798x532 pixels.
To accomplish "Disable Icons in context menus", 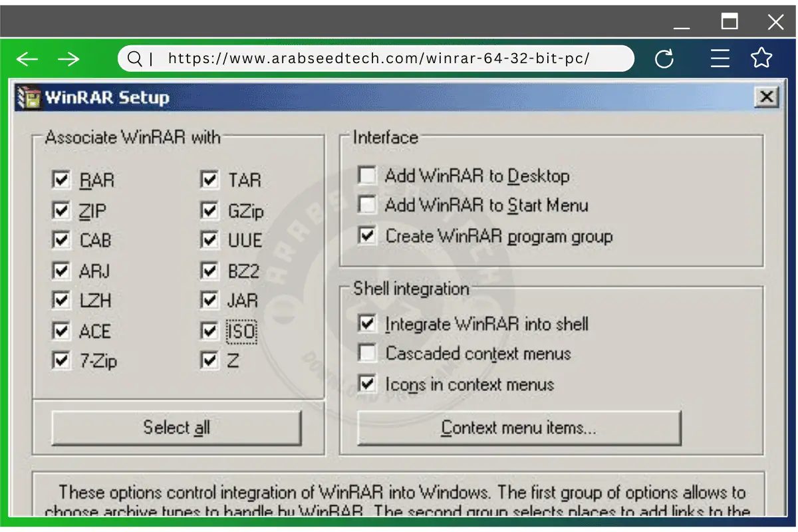I will [x=367, y=383].
